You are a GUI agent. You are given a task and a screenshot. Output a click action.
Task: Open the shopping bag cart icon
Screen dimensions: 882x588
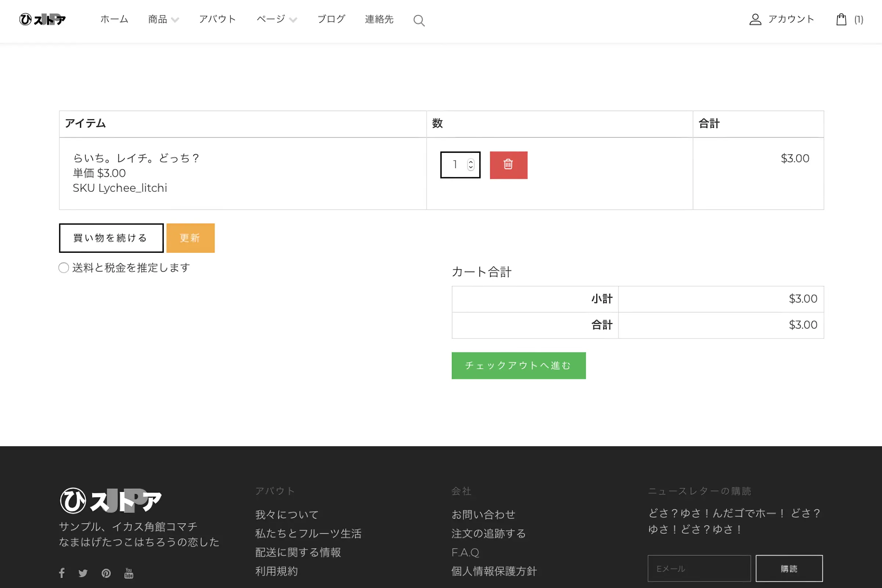pyautogui.click(x=841, y=19)
